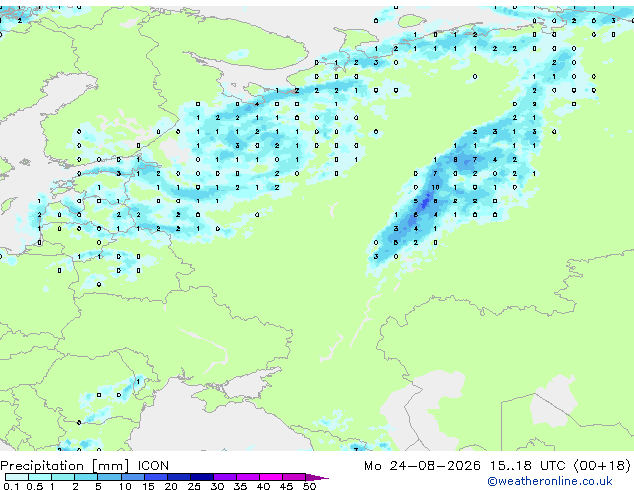Click the '25' legend scale label

(x=194, y=486)
